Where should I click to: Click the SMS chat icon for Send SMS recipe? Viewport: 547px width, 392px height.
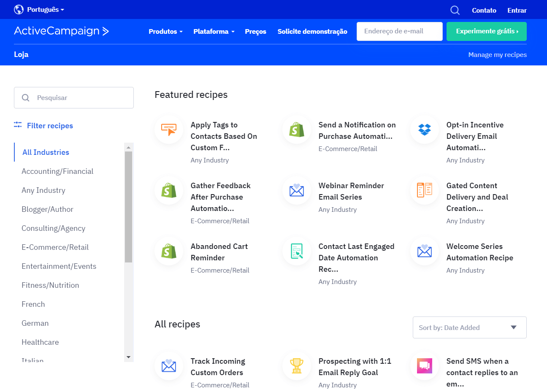425,366
